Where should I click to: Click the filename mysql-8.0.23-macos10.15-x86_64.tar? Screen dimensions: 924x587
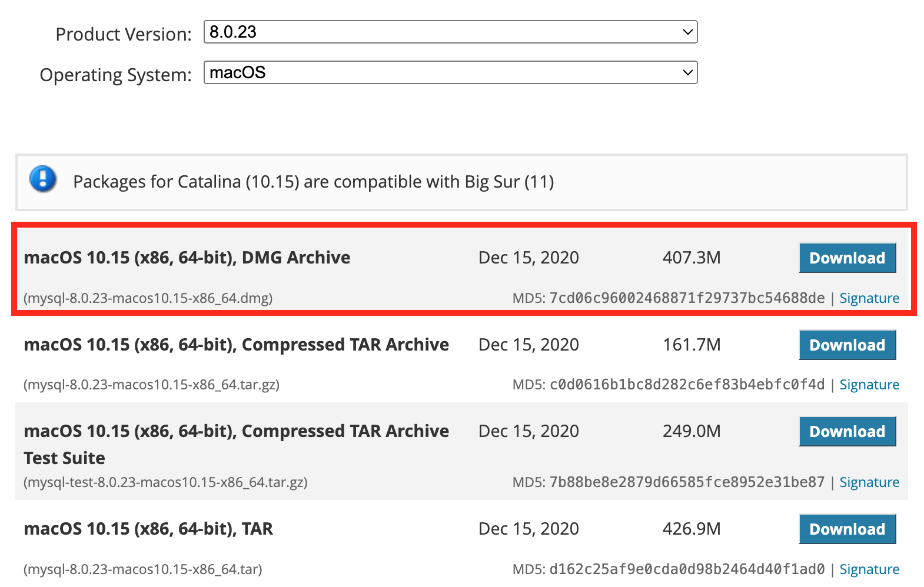point(143,569)
